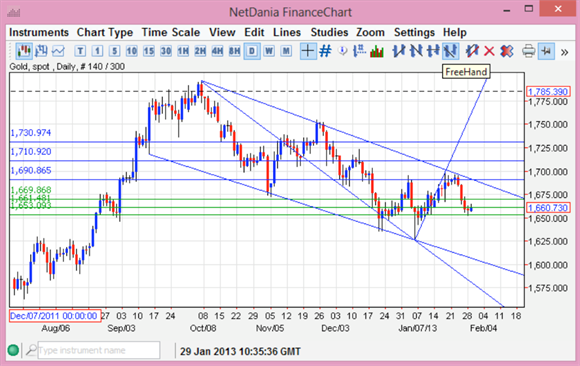Select the candlestick chart type icon
Image resolution: width=580 pixels, height=366 pixels.
[24, 51]
